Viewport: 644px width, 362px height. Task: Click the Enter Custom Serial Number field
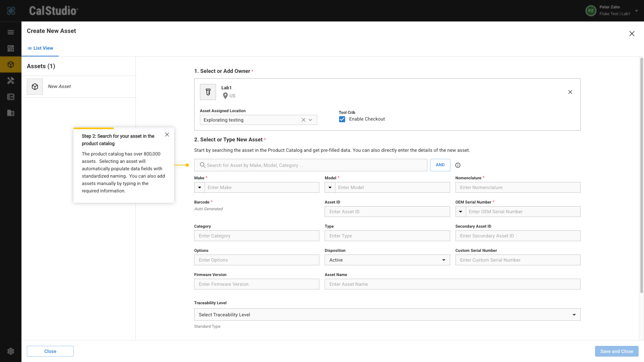[518, 260]
